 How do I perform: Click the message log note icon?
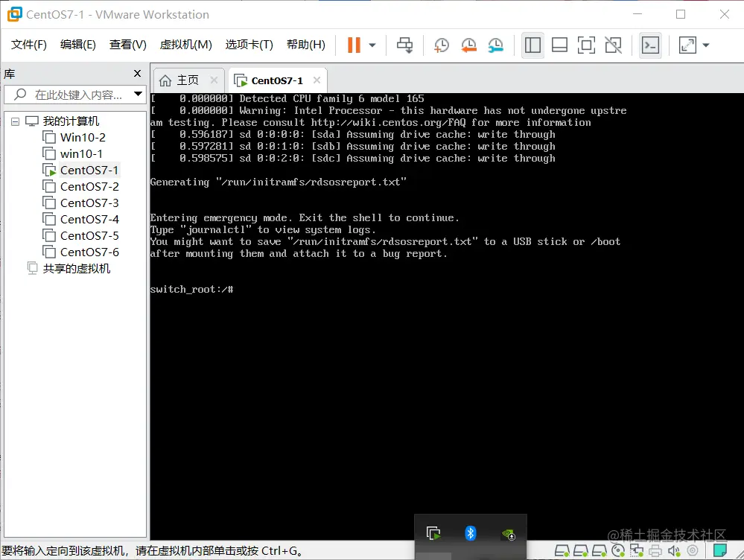[720, 550]
